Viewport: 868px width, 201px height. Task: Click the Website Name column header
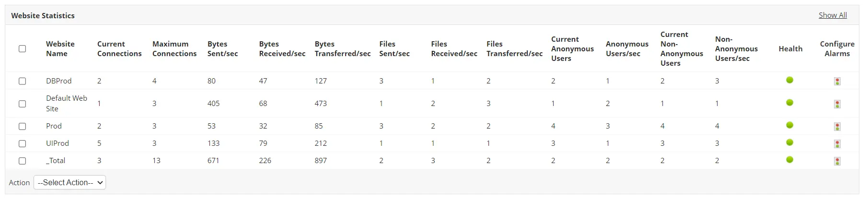60,49
